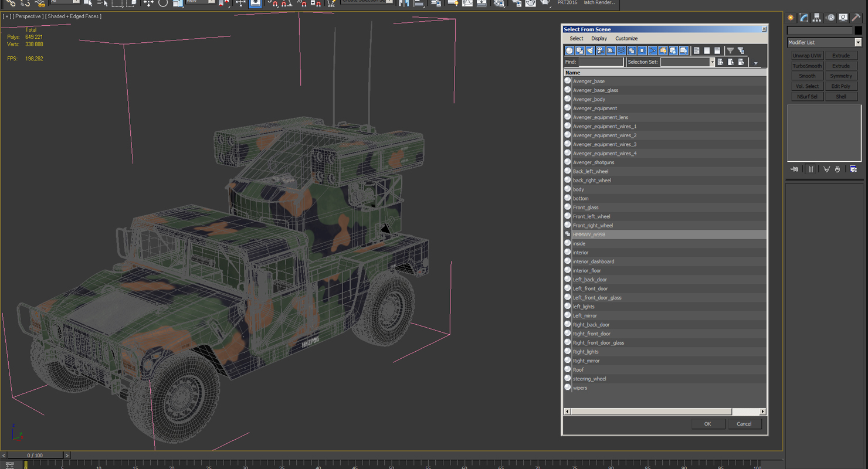
Task: Select Avenger_shotguns in the list
Action: [665, 162]
